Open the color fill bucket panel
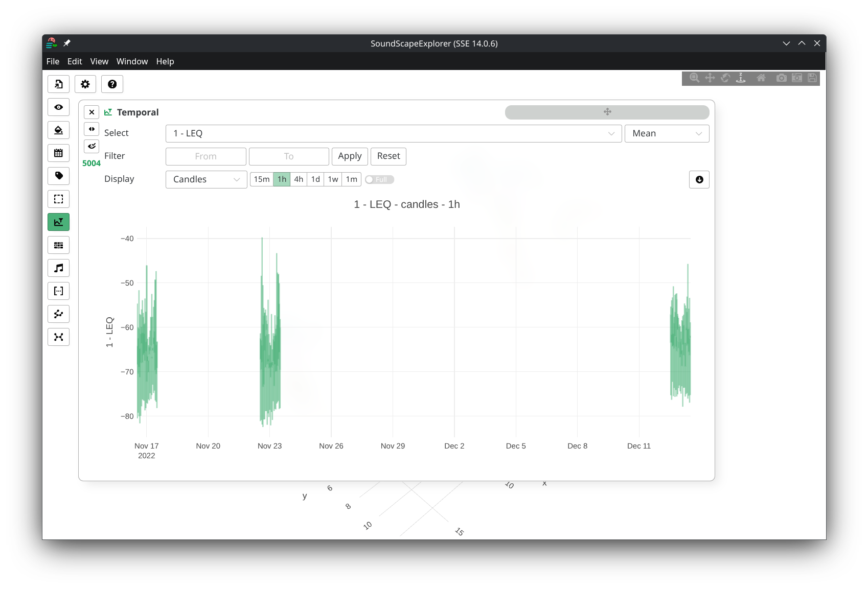The width and height of the screenshot is (868, 589). (59, 130)
